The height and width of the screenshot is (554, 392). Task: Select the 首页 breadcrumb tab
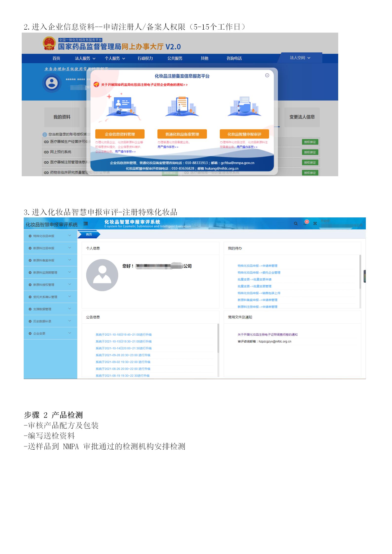tap(89, 234)
